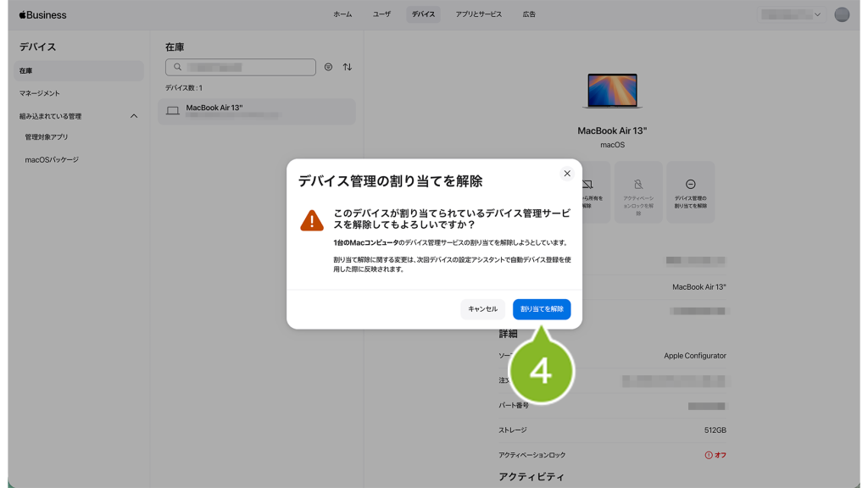Click the inventory filter icon
The width and height of the screenshot is (868, 488).
pyautogui.click(x=329, y=67)
